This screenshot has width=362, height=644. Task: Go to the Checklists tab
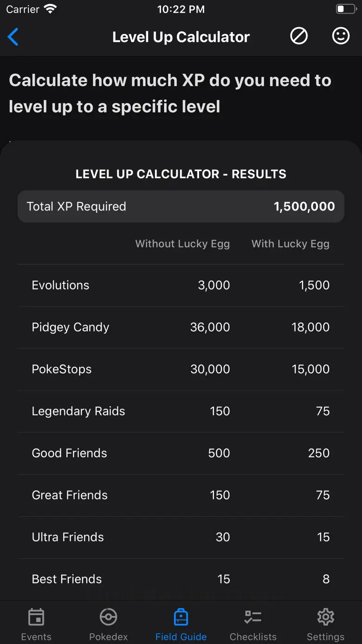[x=253, y=624]
